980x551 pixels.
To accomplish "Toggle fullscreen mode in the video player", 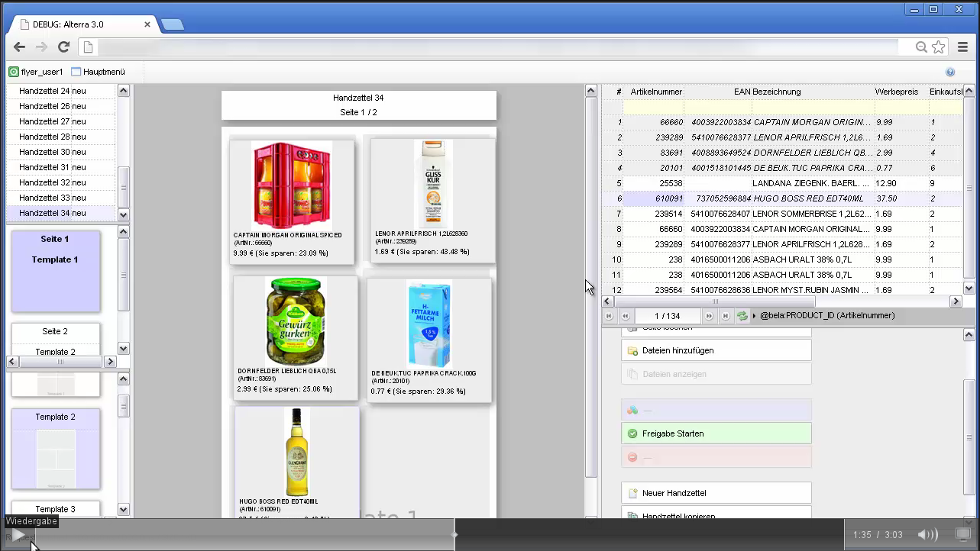I will [x=963, y=534].
